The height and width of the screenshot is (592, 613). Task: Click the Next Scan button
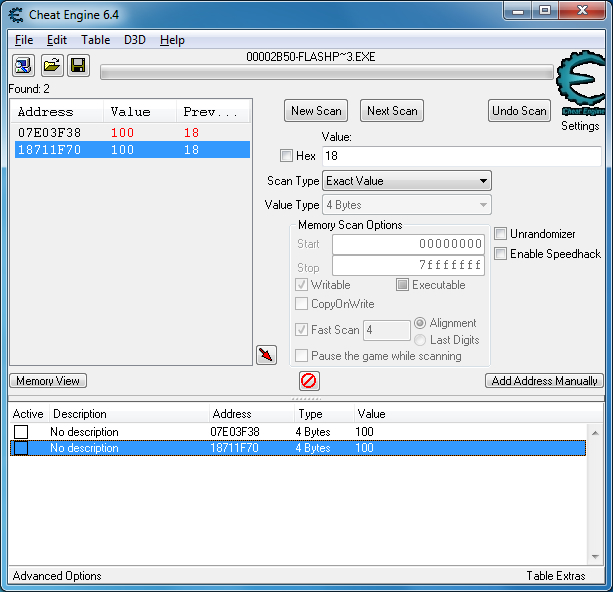[392, 111]
